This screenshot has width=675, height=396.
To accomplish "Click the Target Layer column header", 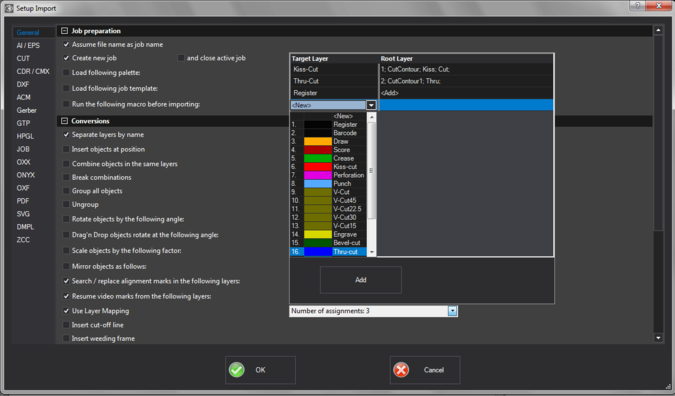I will pos(334,59).
